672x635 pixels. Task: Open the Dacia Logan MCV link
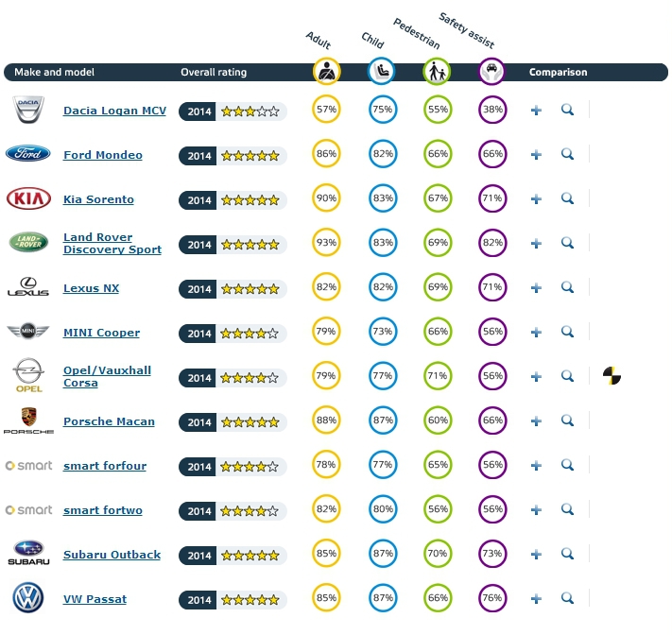(x=114, y=111)
